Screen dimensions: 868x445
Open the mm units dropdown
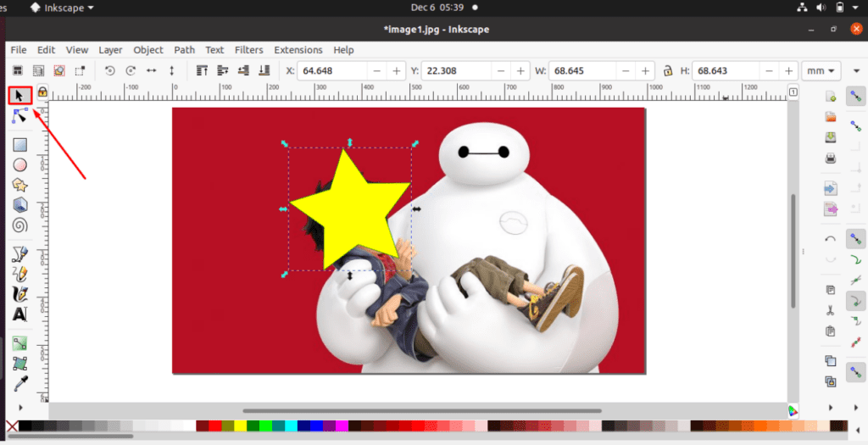[821, 71]
